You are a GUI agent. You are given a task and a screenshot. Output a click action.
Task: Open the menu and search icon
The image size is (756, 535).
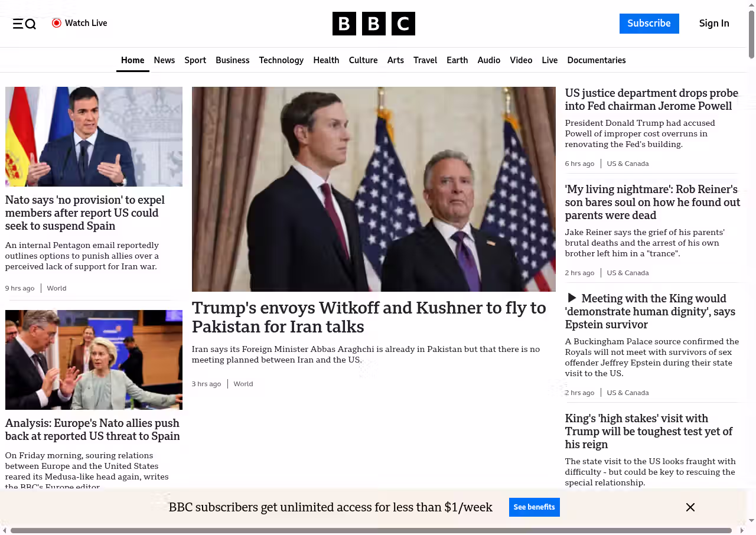pos(24,24)
